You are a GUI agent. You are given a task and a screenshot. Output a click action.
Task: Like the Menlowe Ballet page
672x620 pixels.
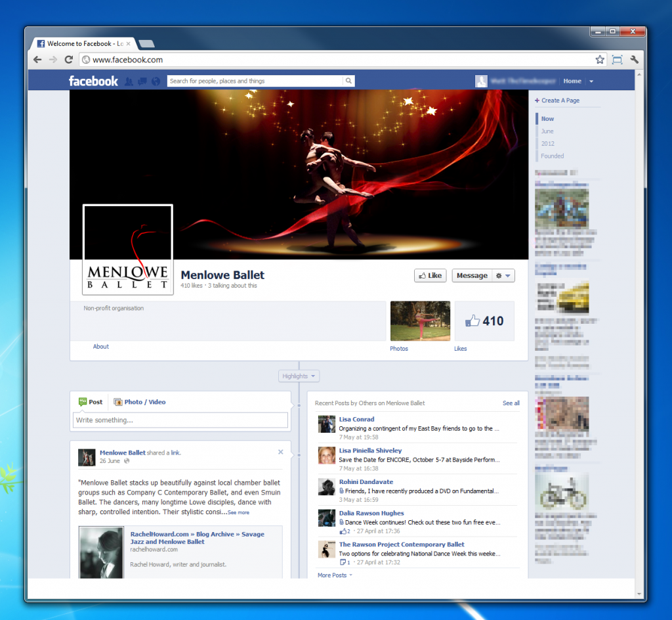(x=430, y=276)
